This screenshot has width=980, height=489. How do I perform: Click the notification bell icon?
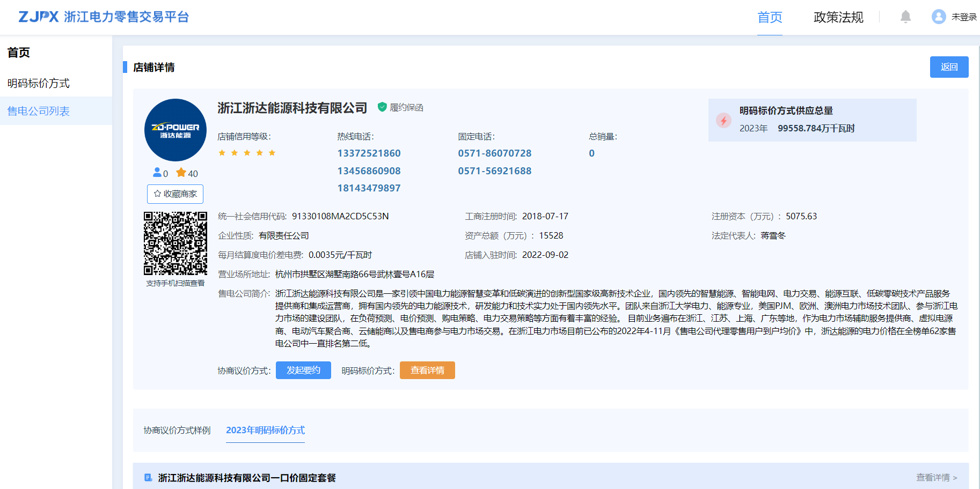click(905, 17)
